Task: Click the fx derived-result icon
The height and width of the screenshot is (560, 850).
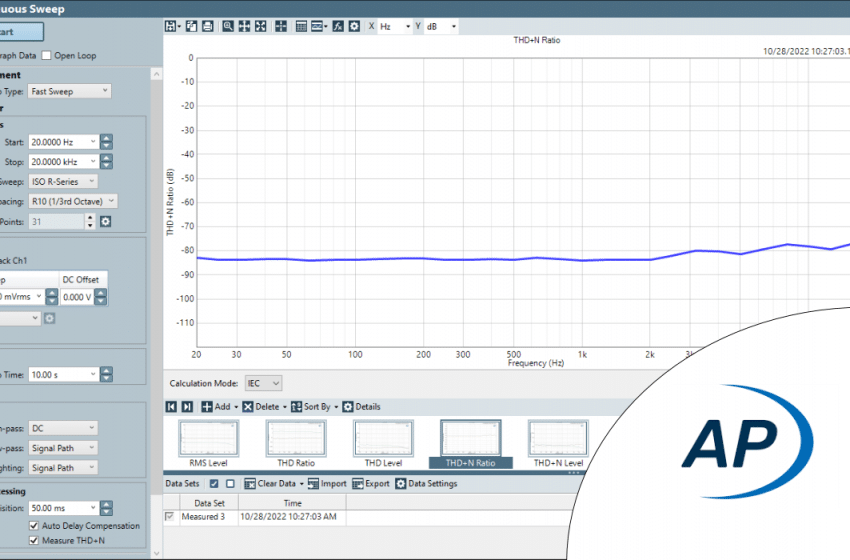Action: click(x=337, y=26)
